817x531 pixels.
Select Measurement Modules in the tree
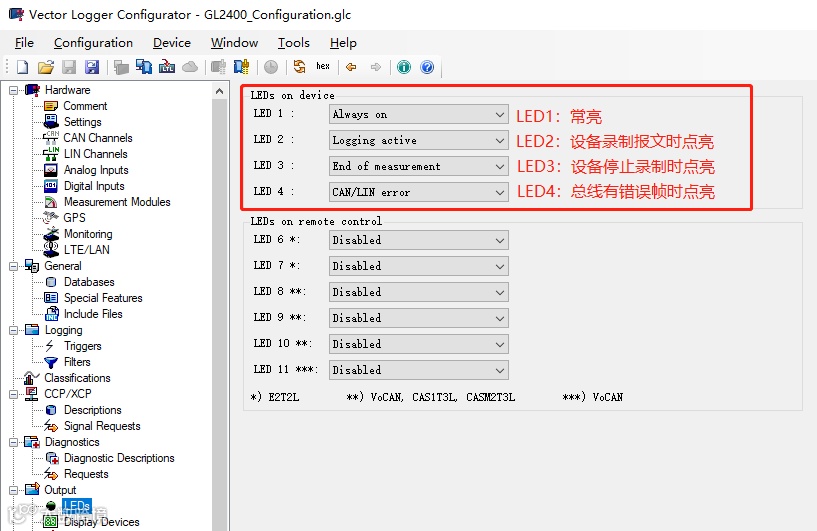click(117, 202)
